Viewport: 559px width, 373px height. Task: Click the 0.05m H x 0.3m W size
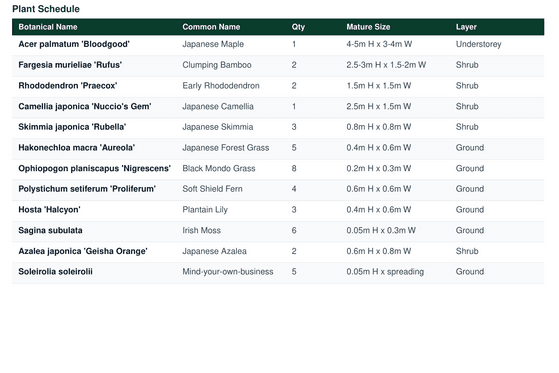[x=381, y=230]
